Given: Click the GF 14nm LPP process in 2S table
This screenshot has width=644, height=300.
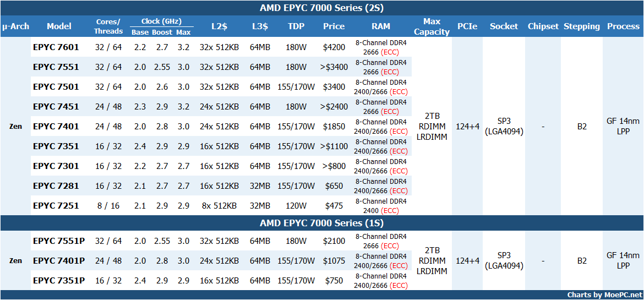Looking at the screenshot, I should (x=623, y=126).
